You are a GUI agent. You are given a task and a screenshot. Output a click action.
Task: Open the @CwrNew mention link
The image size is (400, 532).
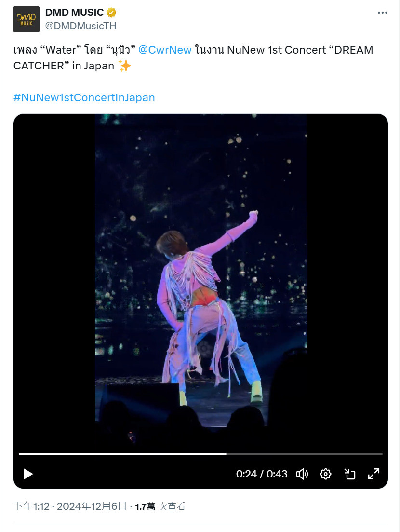click(165, 50)
